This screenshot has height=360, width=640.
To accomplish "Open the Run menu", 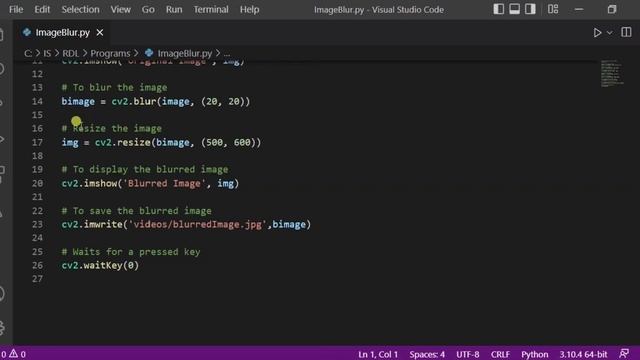I will 174,9.
